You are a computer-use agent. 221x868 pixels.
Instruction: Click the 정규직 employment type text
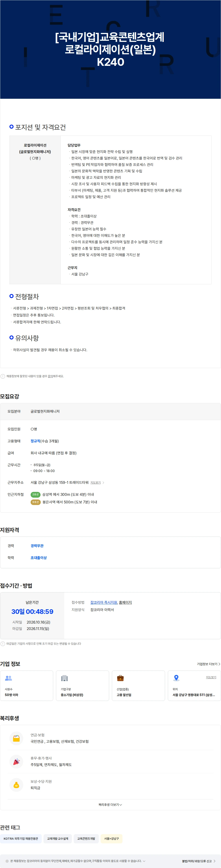pyautogui.click(x=35, y=441)
